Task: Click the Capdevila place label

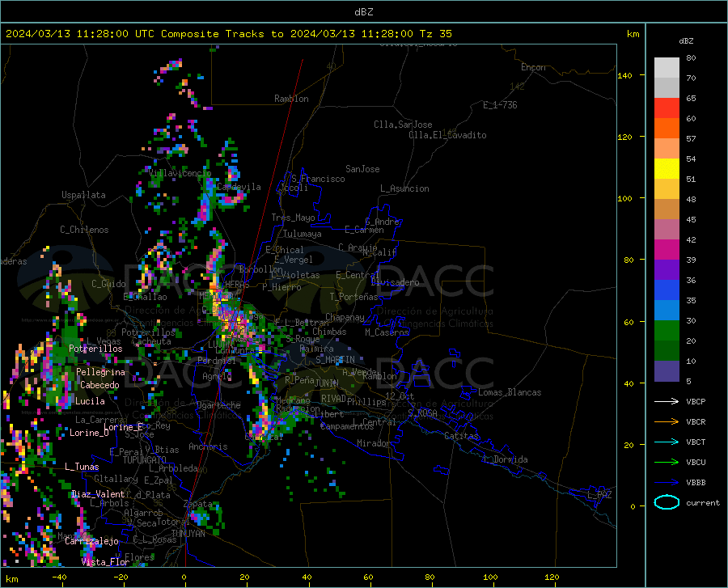Action: coord(239,187)
